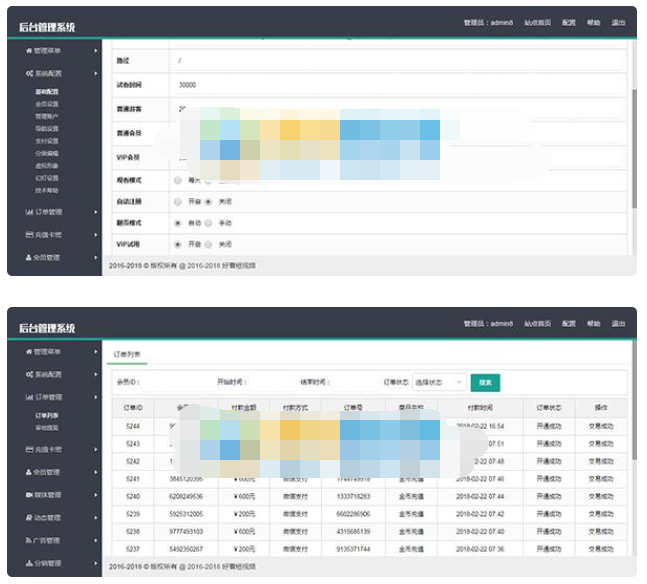Screen dimensions: 647x584
Task: Open 订单列表 submenu item in sidebar
Action: 47,416
